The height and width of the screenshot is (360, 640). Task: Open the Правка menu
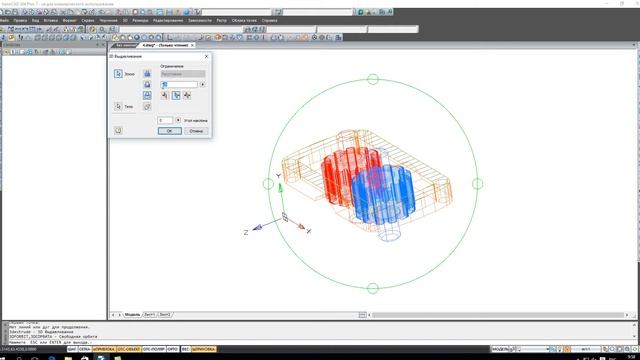tap(20, 20)
